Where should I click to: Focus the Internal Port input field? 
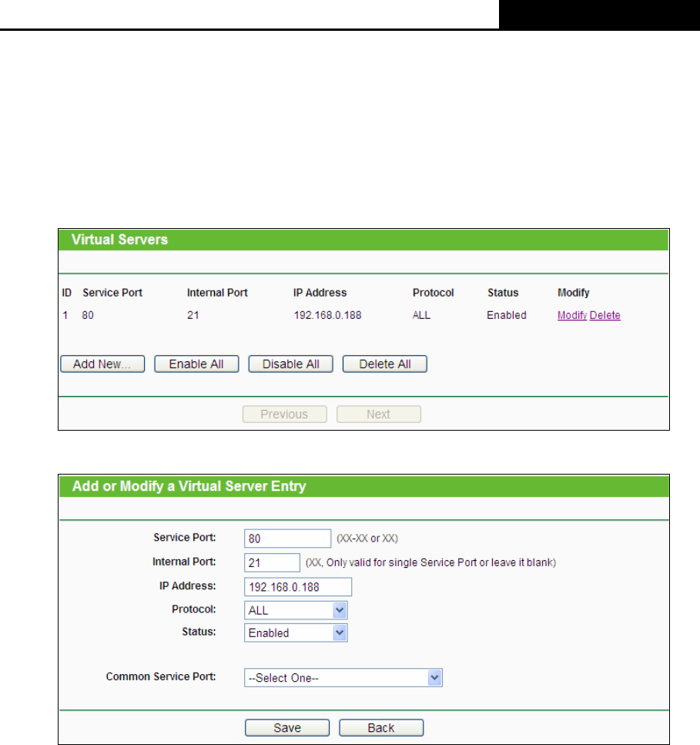(x=272, y=562)
